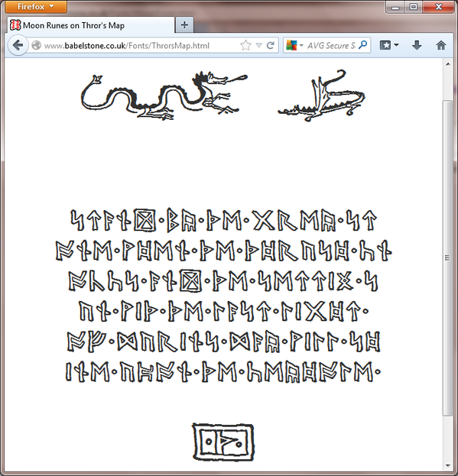Bookmark this page with the star icon
458x476 pixels.
(x=245, y=46)
